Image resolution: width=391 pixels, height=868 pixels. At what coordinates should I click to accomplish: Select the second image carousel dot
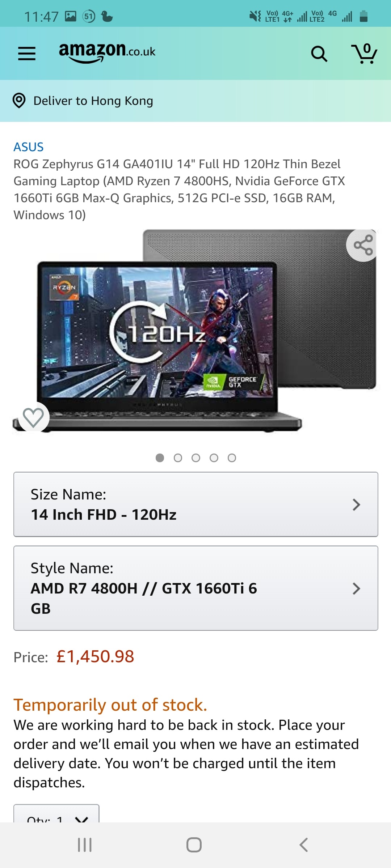coord(178,458)
